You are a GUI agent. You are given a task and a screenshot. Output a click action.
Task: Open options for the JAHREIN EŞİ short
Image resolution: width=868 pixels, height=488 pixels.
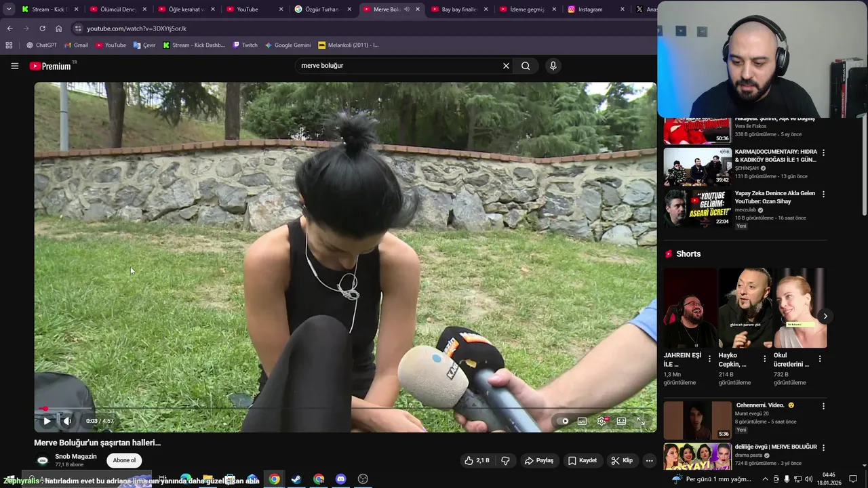710,359
